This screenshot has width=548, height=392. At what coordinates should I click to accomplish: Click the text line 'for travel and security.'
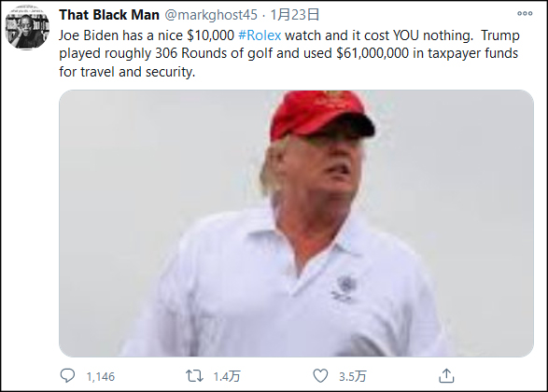pos(127,72)
